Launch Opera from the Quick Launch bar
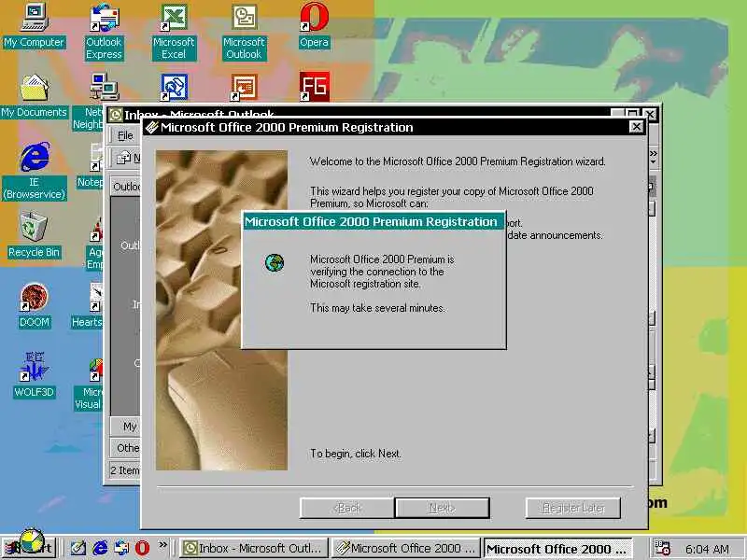 pos(142,548)
